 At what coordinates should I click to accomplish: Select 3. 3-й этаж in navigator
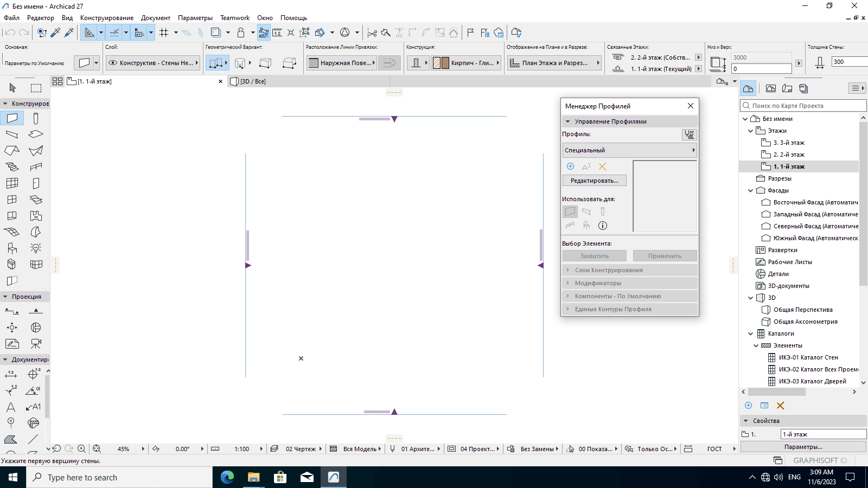pos(789,143)
